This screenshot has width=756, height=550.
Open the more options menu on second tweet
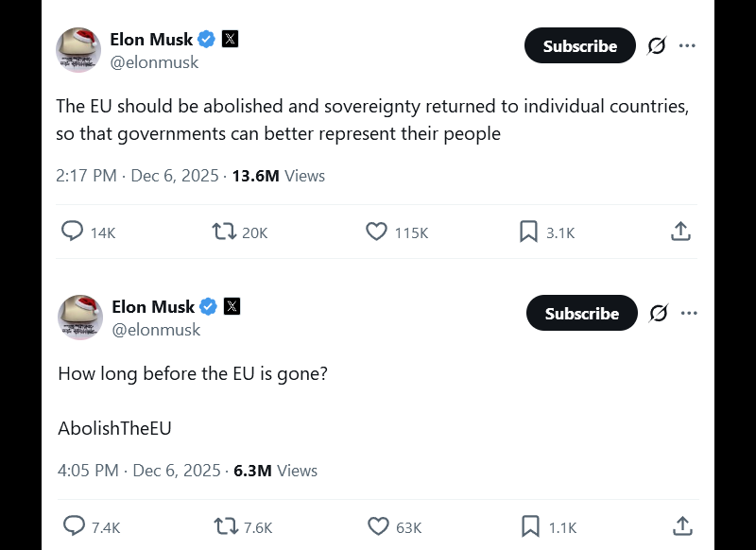pyautogui.click(x=690, y=313)
